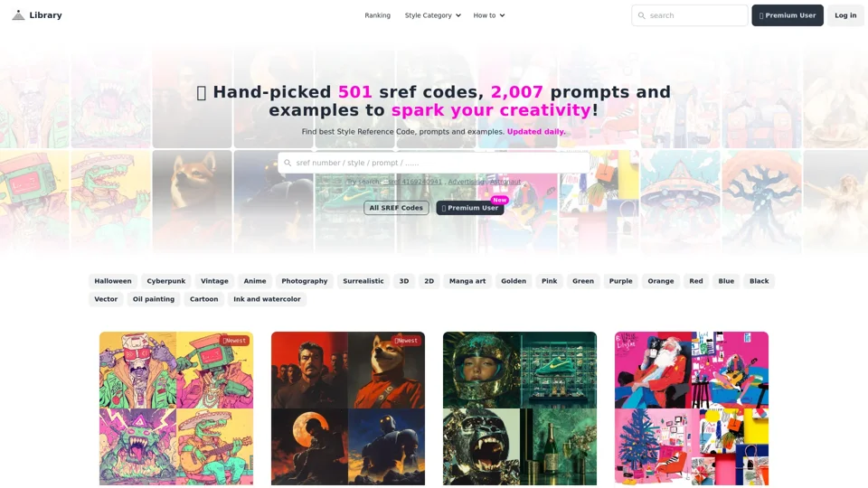Image resolution: width=868 pixels, height=488 pixels.
Task: Expand the How to dropdown menu
Action: pyautogui.click(x=489, y=15)
